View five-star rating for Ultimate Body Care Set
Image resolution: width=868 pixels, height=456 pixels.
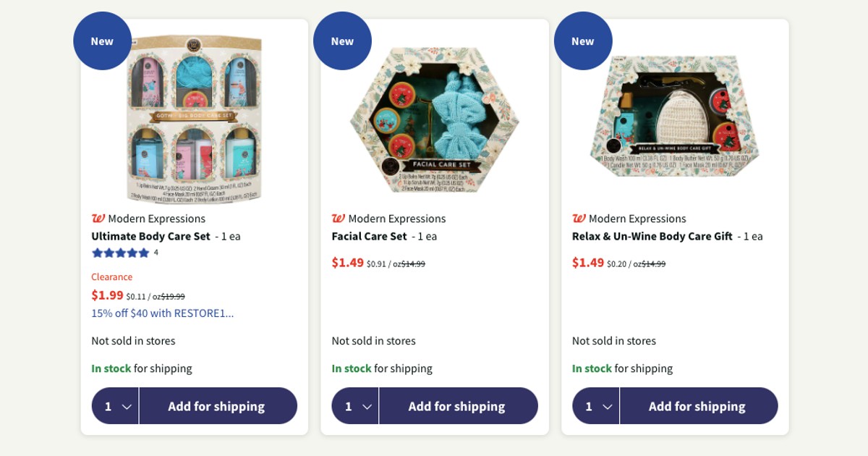click(x=120, y=253)
